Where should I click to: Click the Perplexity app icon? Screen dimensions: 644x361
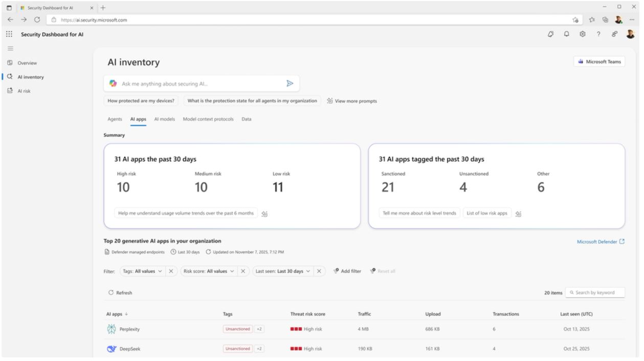click(x=111, y=329)
